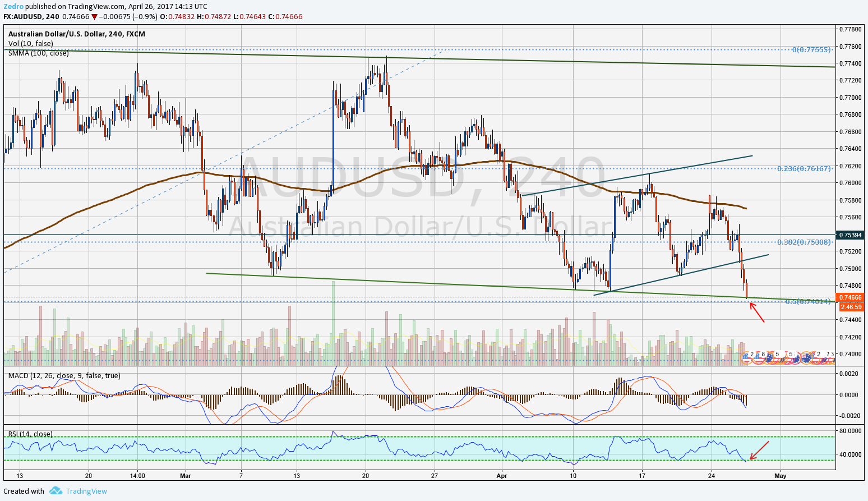Click the open value O:0.74832
Viewport: 868px width, 501px height.
[177, 17]
